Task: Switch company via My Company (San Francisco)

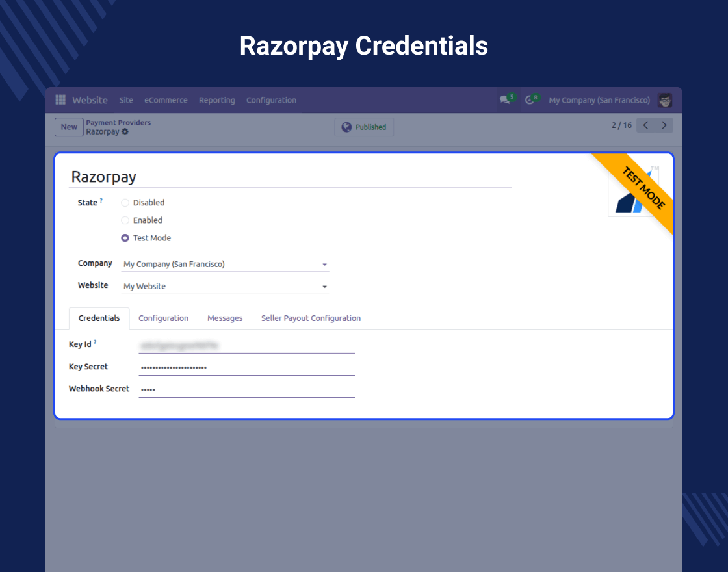Action: pos(599,100)
